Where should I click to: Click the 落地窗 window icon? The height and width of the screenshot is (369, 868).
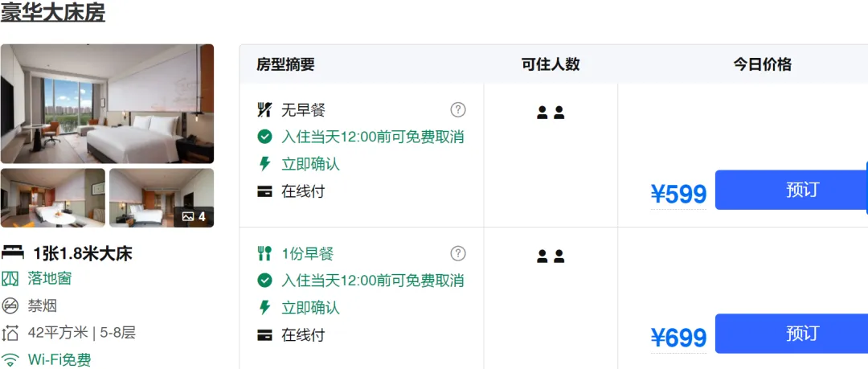[10, 279]
